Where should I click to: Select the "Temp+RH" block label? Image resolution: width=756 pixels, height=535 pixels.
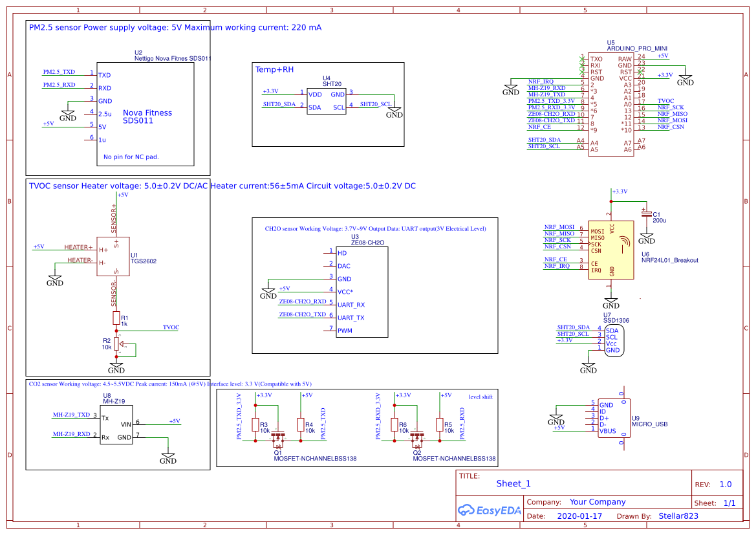click(x=274, y=69)
